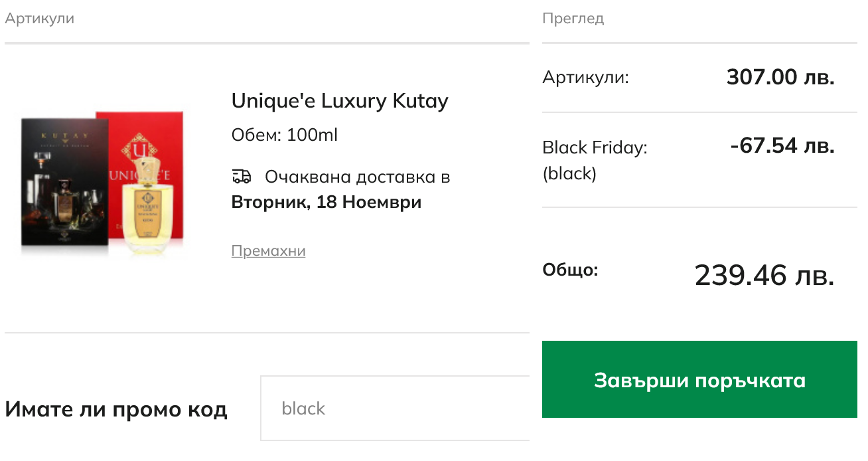868x461 pixels.
Task: Click the 307.00 лв. items subtotal
Action: [780, 78]
